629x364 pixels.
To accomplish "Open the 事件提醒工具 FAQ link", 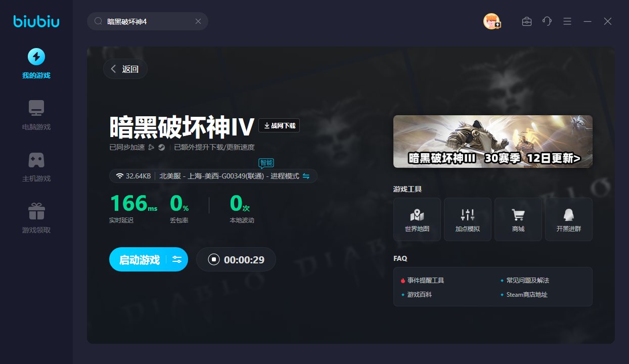I will pos(426,280).
